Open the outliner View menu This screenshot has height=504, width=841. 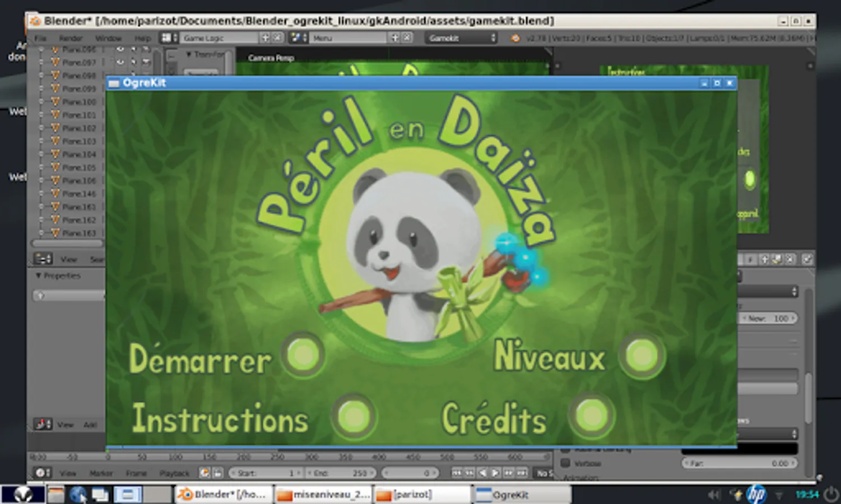click(x=68, y=259)
